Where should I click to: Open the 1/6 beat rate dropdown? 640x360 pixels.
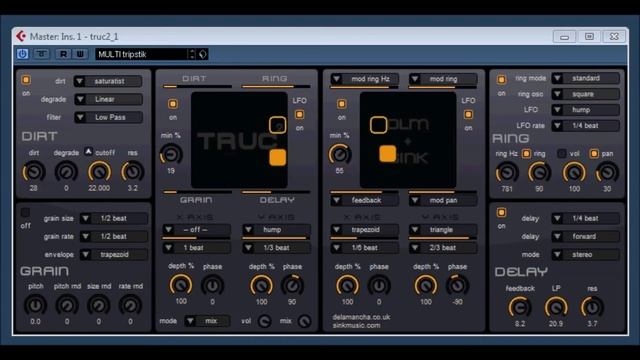click(x=364, y=248)
